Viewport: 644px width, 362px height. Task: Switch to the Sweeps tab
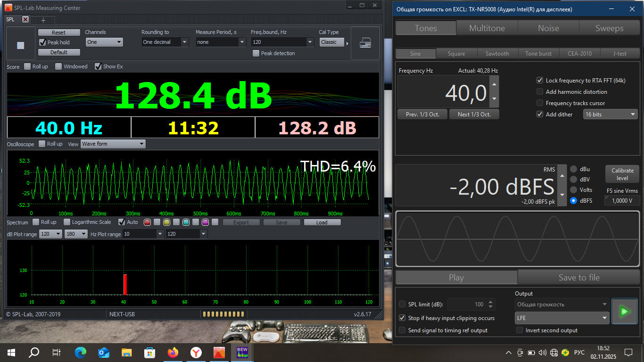(x=609, y=28)
